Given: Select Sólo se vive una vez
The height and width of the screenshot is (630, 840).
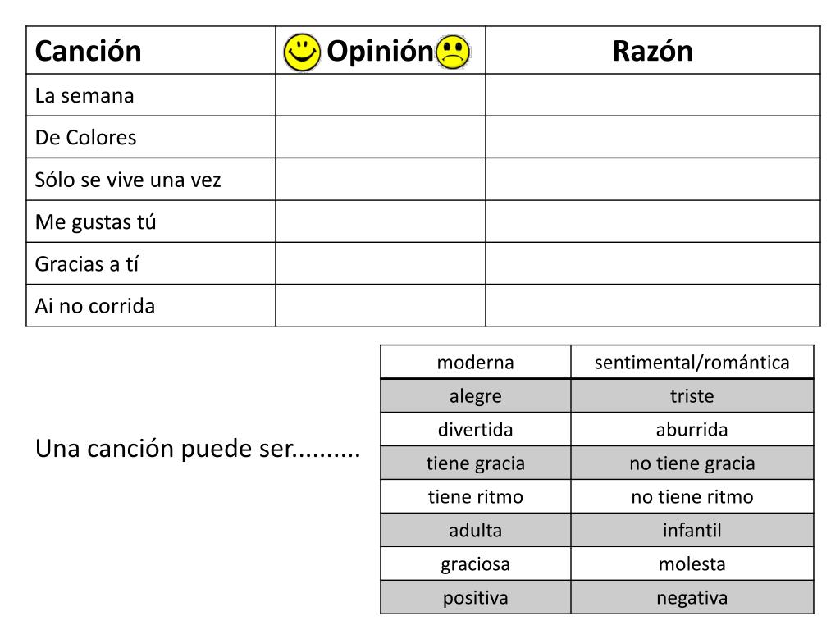Looking at the screenshot, I should click(151, 180).
